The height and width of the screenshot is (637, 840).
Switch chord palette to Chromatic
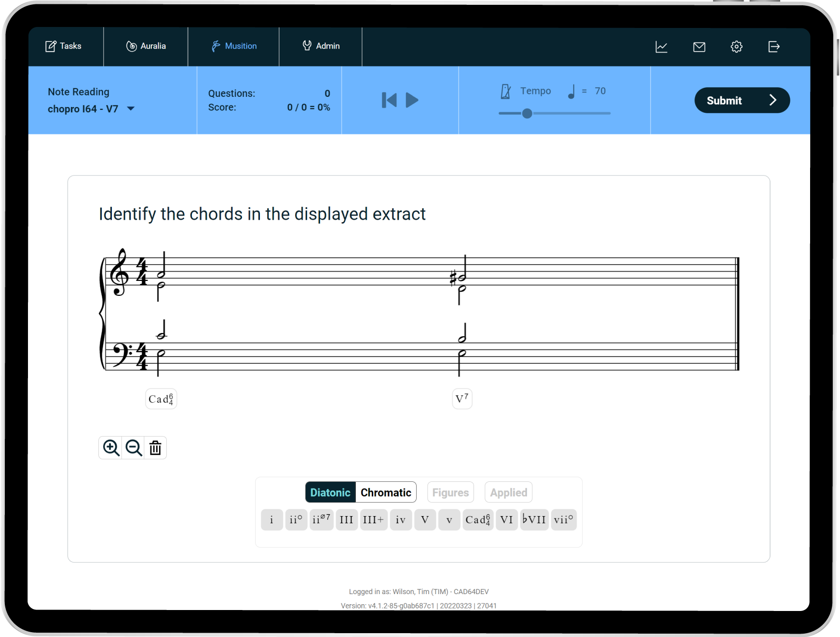pyautogui.click(x=386, y=492)
